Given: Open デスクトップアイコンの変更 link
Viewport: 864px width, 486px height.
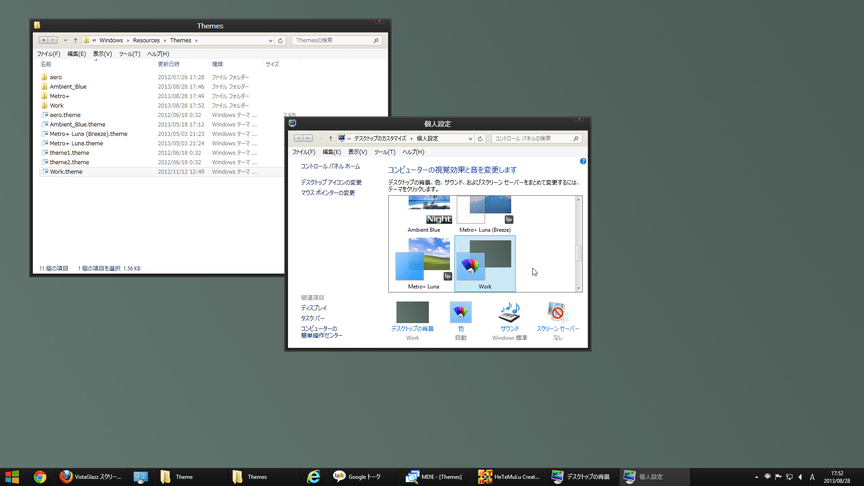Looking at the screenshot, I should 331,182.
